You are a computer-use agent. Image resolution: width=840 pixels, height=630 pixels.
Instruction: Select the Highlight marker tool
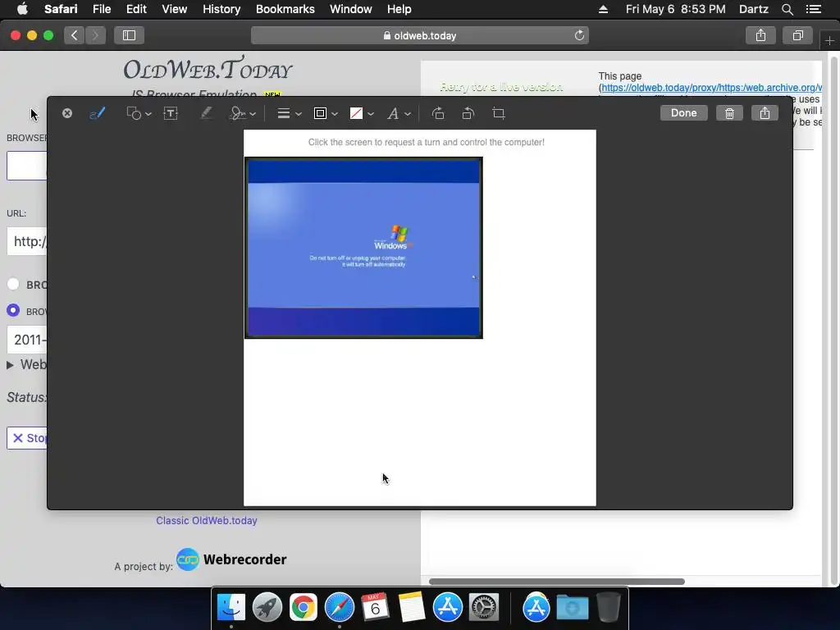(206, 113)
